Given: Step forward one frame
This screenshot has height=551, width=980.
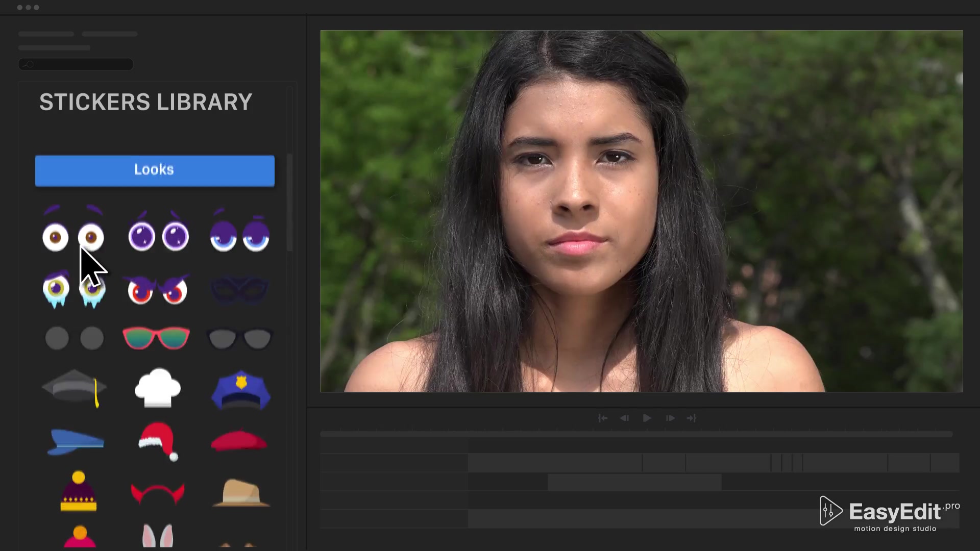Looking at the screenshot, I should [670, 418].
